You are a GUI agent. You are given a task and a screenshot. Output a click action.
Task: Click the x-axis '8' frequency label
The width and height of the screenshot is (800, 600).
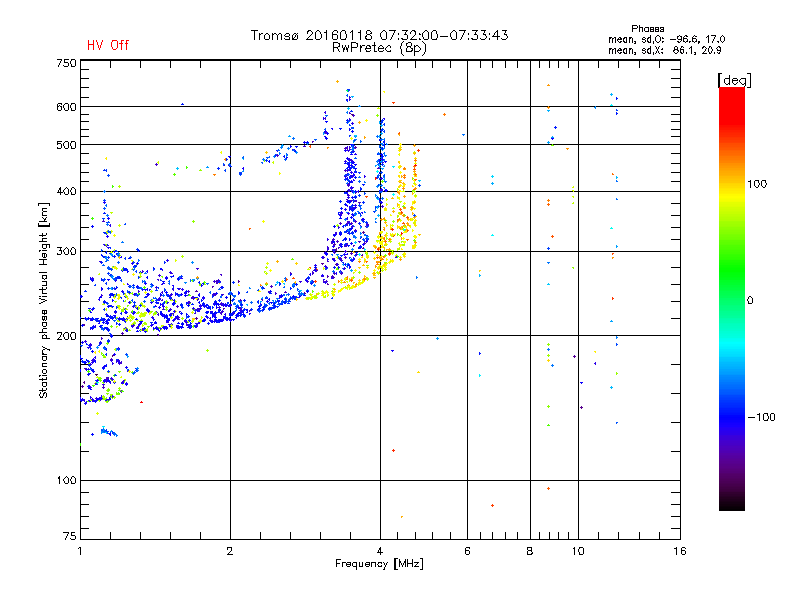pyautogui.click(x=530, y=551)
